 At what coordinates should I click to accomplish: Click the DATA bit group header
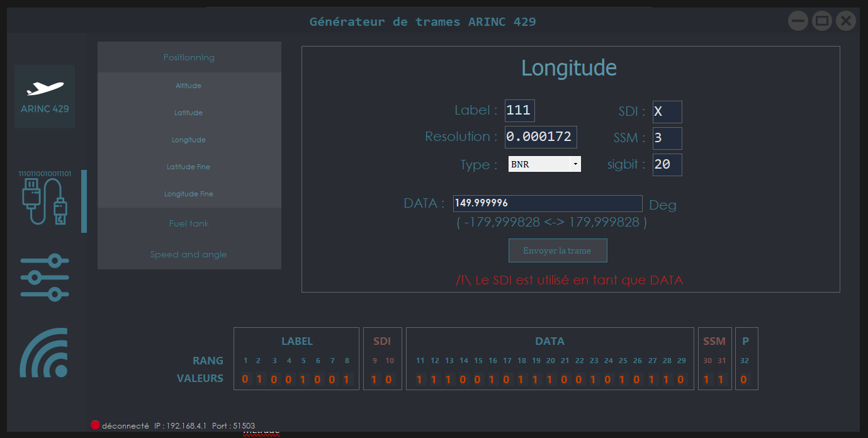click(550, 341)
